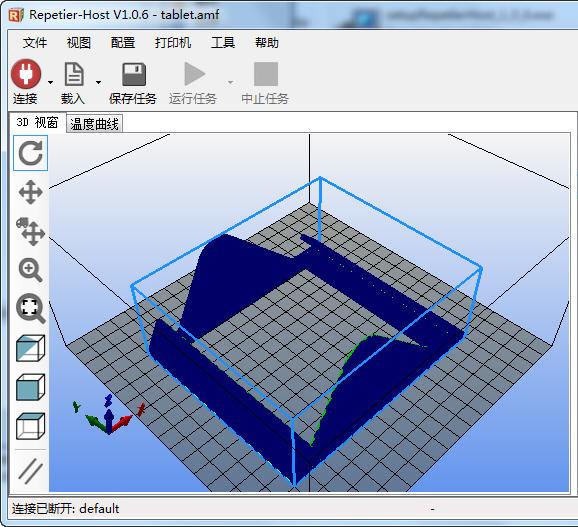This screenshot has height=527, width=578.
Task: Expand the Load (载入) dropdown arrow
Action: coord(98,82)
